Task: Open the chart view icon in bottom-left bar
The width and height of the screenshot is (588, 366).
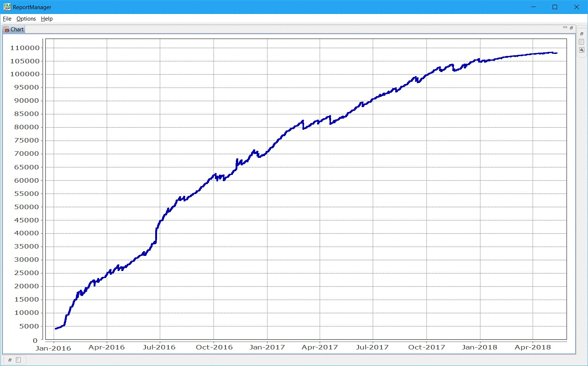Action: pyautogui.click(x=18, y=360)
